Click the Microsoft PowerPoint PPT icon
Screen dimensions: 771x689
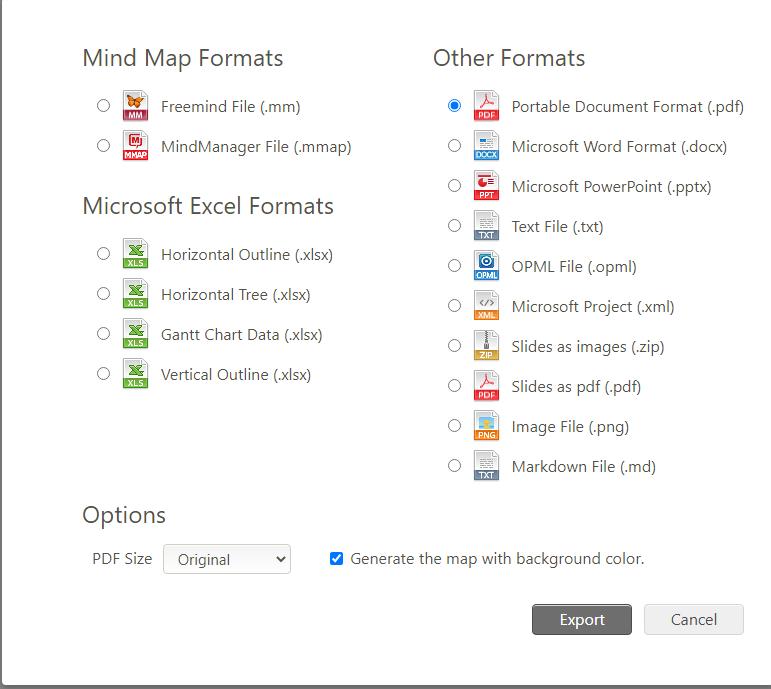pos(486,186)
